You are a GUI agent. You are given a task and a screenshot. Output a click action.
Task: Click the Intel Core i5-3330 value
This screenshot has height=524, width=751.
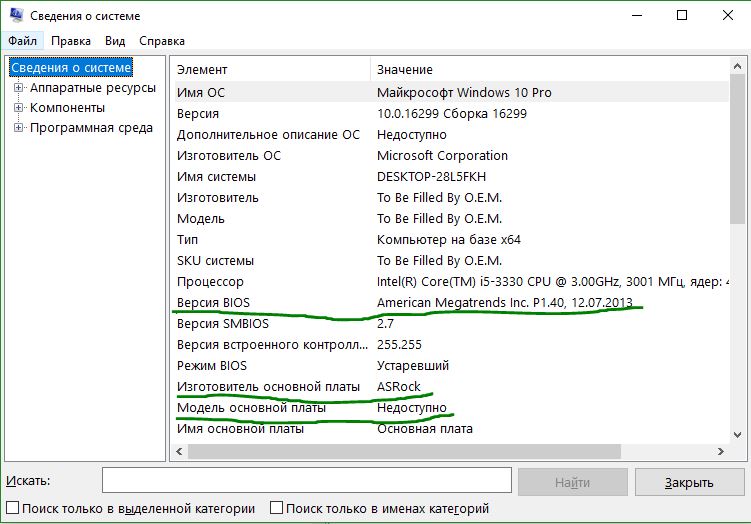coord(553,282)
